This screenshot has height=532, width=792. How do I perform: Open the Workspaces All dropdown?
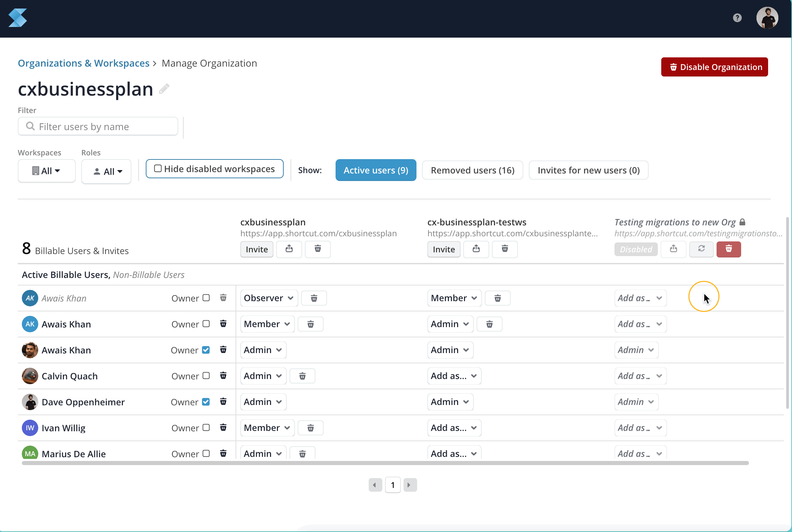[46, 171]
